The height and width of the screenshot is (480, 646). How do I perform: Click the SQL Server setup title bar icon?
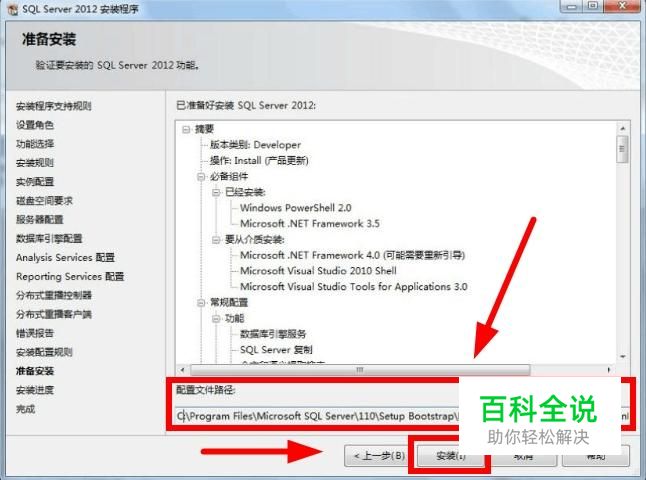[x=13, y=9]
